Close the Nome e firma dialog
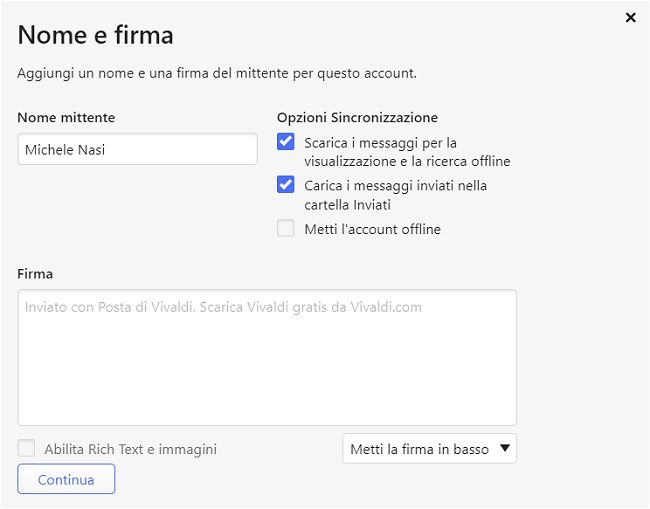Viewport: 650px width, 509px height. 630,17
